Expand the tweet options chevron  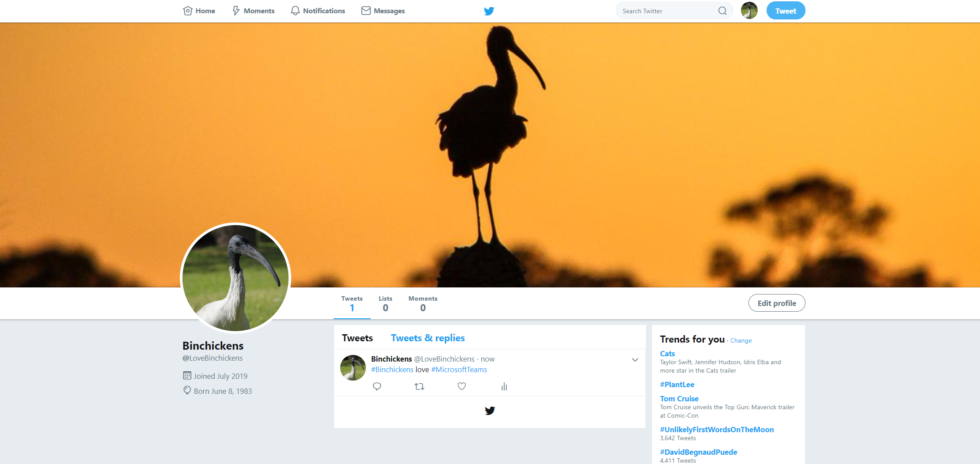(635, 360)
